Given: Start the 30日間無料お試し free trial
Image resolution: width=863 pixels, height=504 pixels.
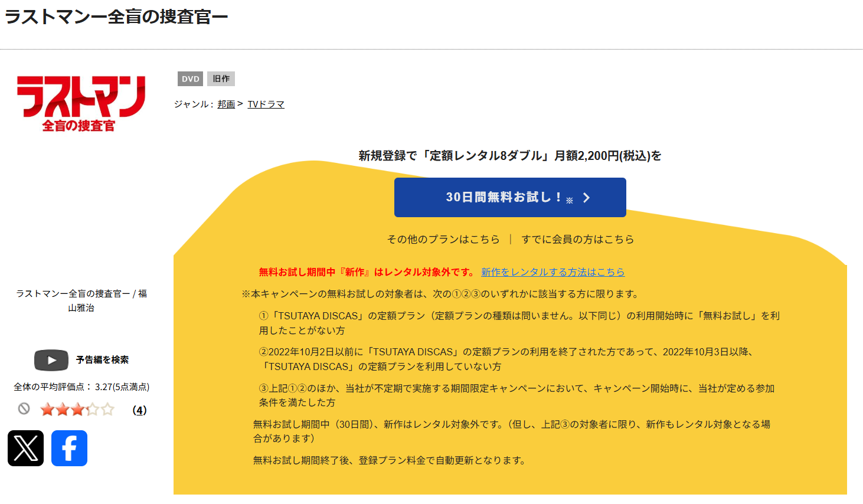Looking at the screenshot, I should pyautogui.click(x=510, y=197).
